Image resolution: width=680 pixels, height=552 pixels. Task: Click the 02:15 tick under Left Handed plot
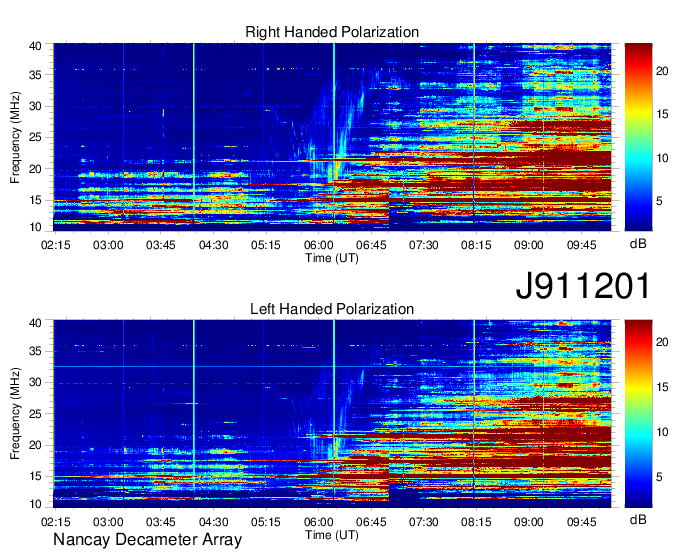point(56,522)
